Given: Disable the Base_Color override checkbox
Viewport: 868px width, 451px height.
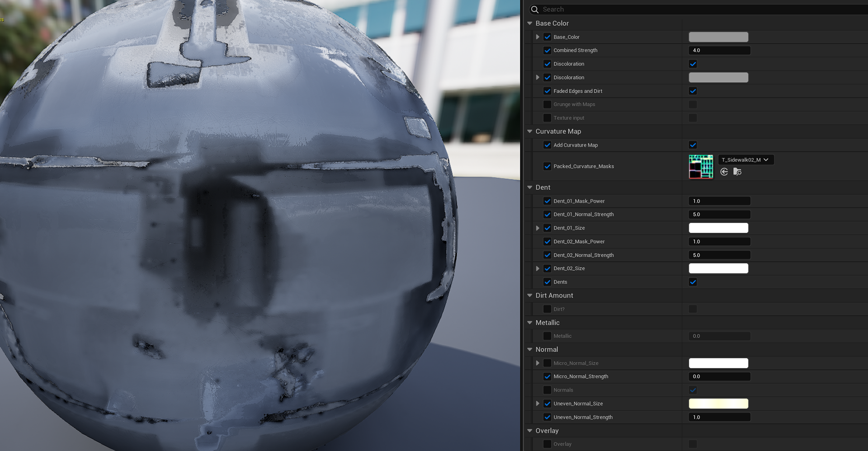Looking at the screenshot, I should (547, 37).
